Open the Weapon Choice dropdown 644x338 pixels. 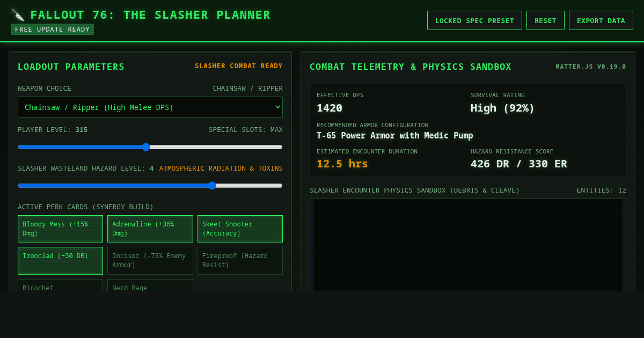(150, 107)
